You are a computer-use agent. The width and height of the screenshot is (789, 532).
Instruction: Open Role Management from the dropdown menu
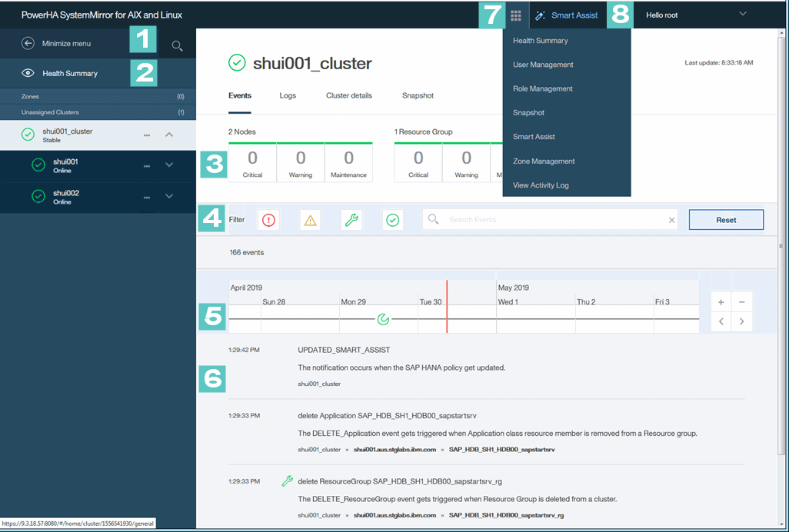click(542, 88)
